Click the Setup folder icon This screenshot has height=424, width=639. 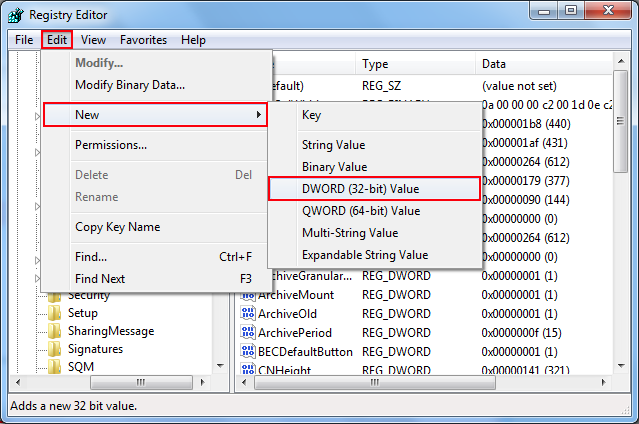pos(55,313)
